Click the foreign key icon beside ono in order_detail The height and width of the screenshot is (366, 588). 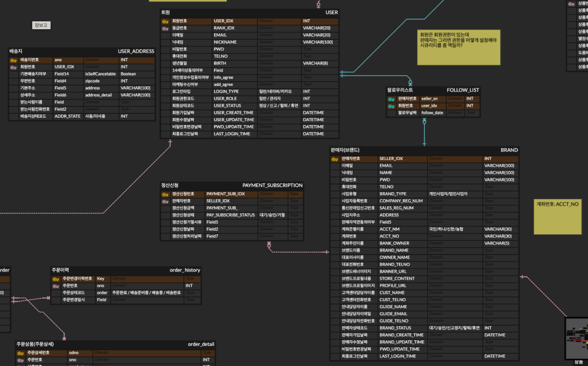(20, 360)
